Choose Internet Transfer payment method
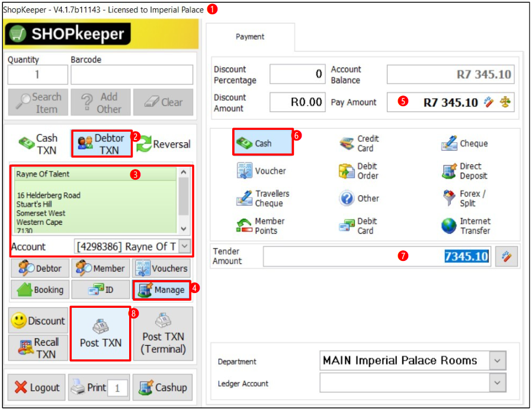The height and width of the screenshot is (411, 532). pos(466,226)
